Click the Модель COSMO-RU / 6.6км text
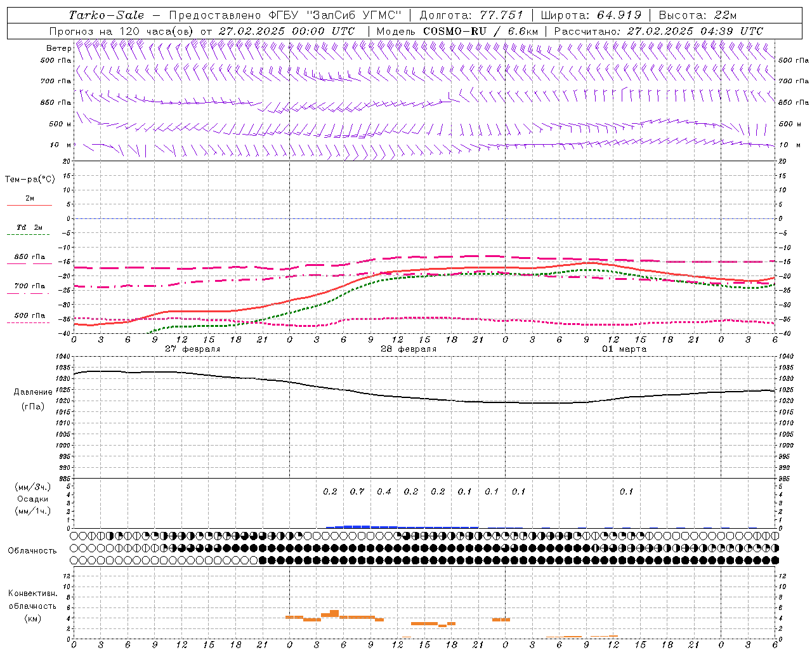Screen dimensions: 812x650 pos(457,31)
